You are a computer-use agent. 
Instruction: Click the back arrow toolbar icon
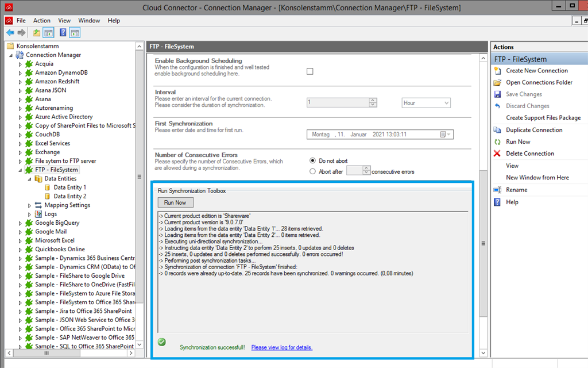pyautogui.click(x=10, y=33)
